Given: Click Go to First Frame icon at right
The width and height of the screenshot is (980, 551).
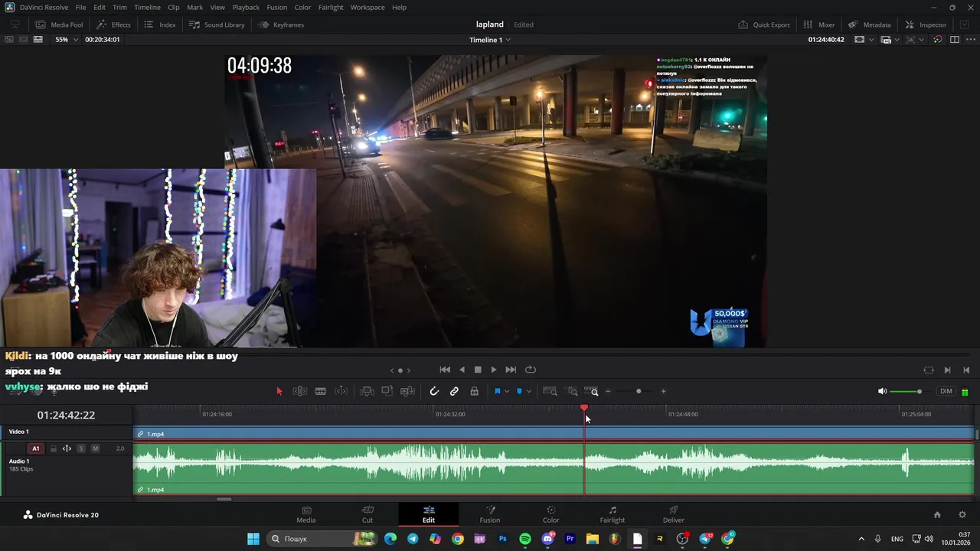Looking at the screenshot, I should coord(967,370).
